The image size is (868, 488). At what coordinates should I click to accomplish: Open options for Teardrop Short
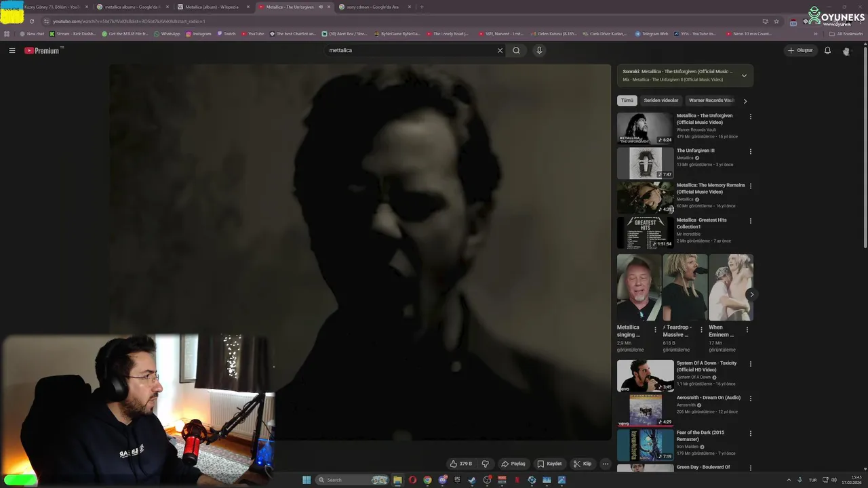click(701, 330)
